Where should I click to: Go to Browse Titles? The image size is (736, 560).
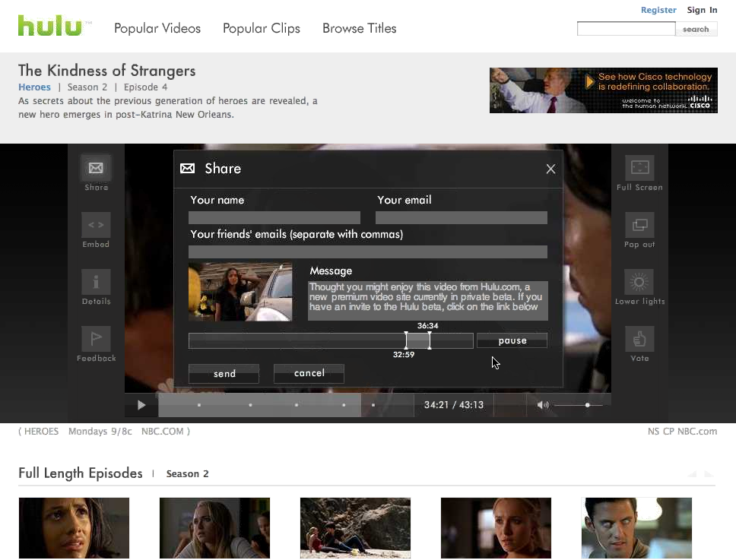[x=359, y=28]
